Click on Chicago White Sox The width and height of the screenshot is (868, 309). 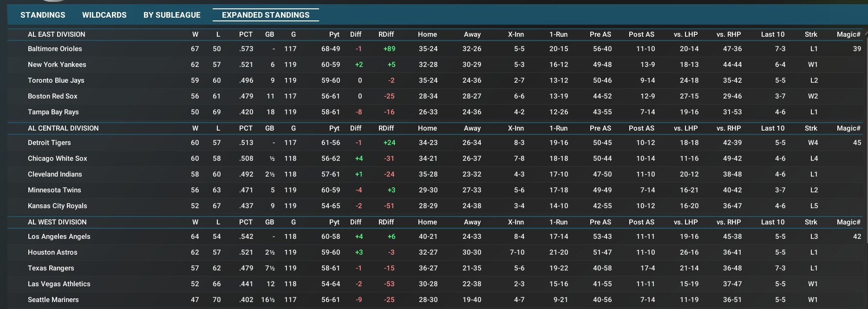click(x=57, y=158)
